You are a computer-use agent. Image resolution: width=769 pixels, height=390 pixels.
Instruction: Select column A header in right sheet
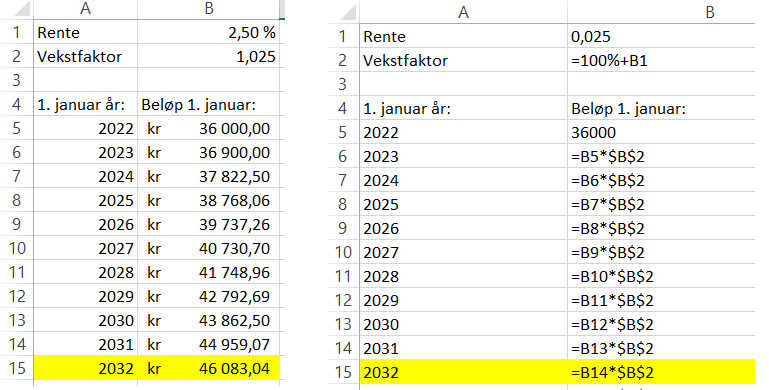point(463,12)
